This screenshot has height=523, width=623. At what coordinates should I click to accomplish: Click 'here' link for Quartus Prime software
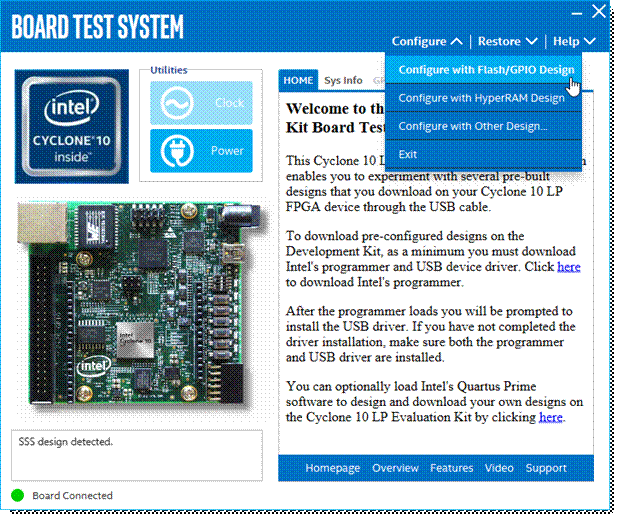[x=551, y=417]
